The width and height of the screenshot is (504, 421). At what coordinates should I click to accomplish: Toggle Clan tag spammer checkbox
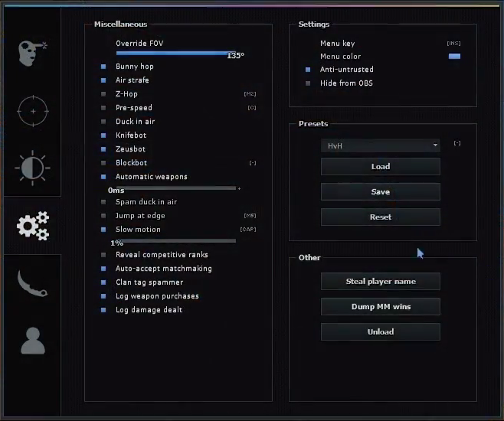click(x=103, y=282)
